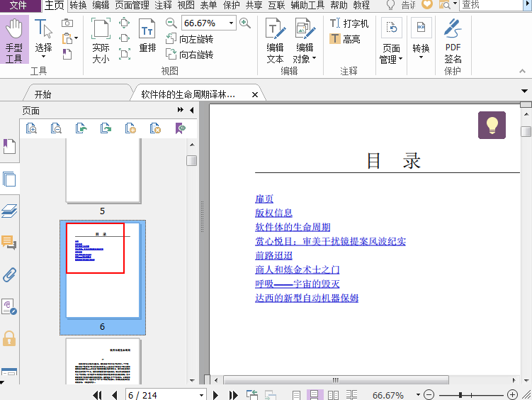Click the status bar zoom out minus button
This screenshot has width=532, height=400.
coord(429,394)
